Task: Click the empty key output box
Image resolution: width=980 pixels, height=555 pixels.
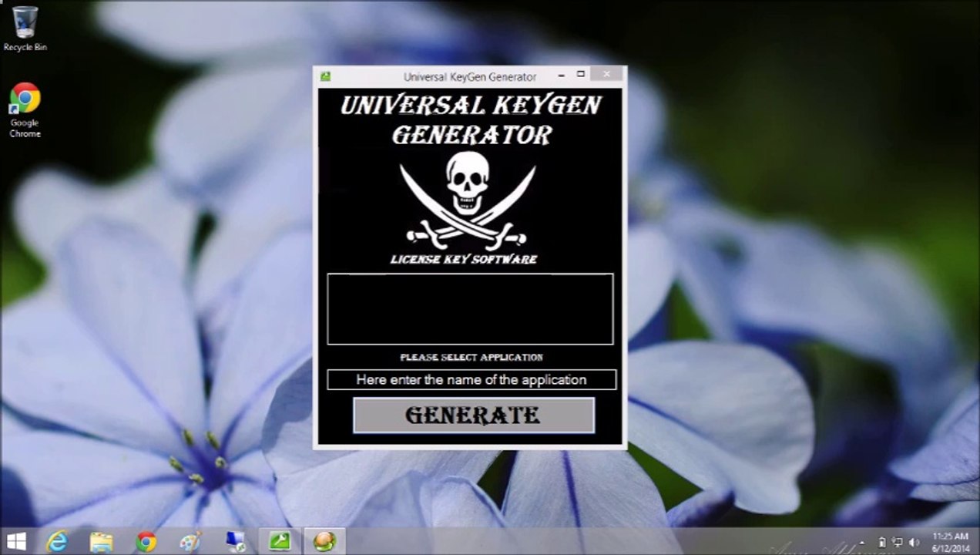Action: 470,308
